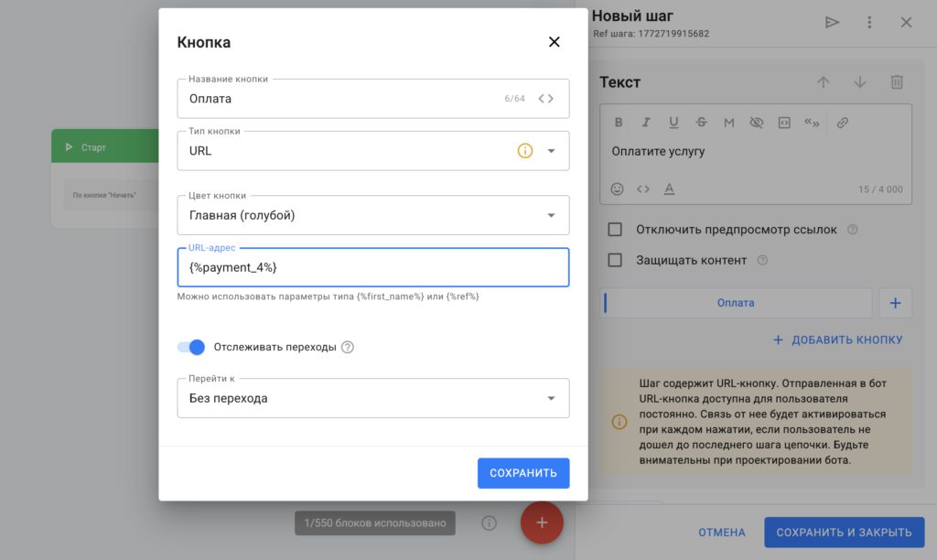Check Отключить предпросмотр ссылок checkbox

click(x=616, y=229)
